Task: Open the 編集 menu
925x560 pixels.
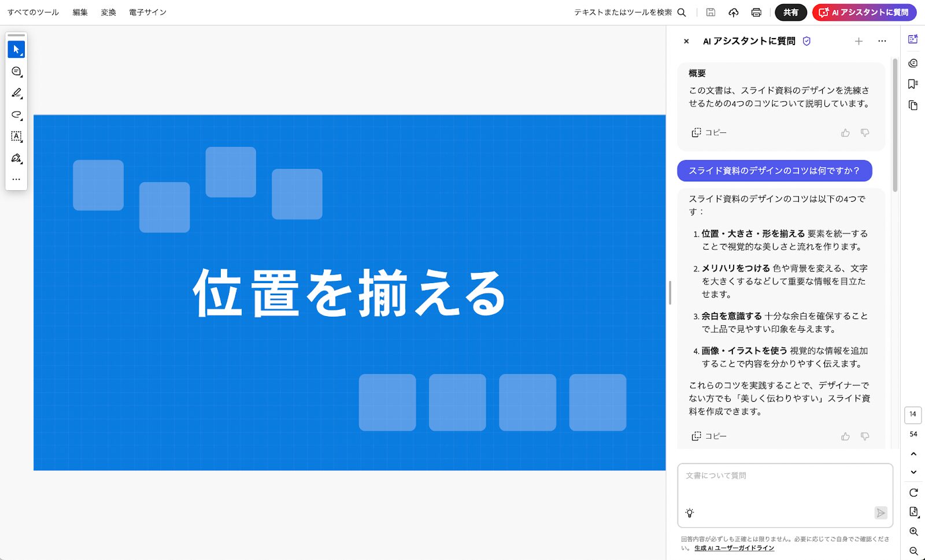Action: (80, 12)
